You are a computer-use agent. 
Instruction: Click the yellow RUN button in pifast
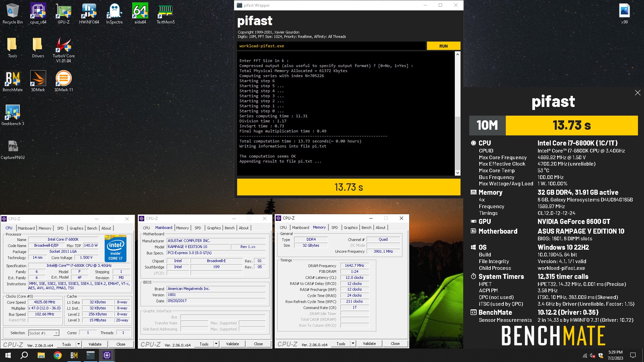pos(443,46)
